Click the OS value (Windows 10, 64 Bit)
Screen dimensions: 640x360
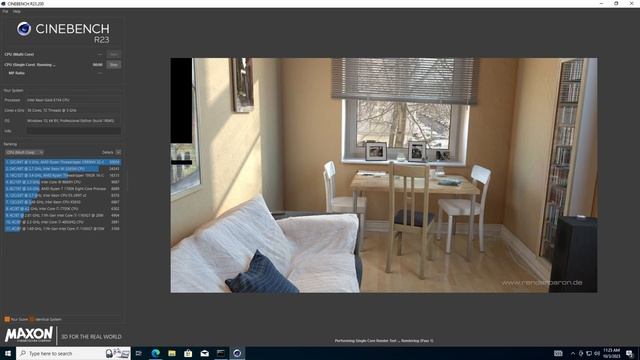(74, 121)
